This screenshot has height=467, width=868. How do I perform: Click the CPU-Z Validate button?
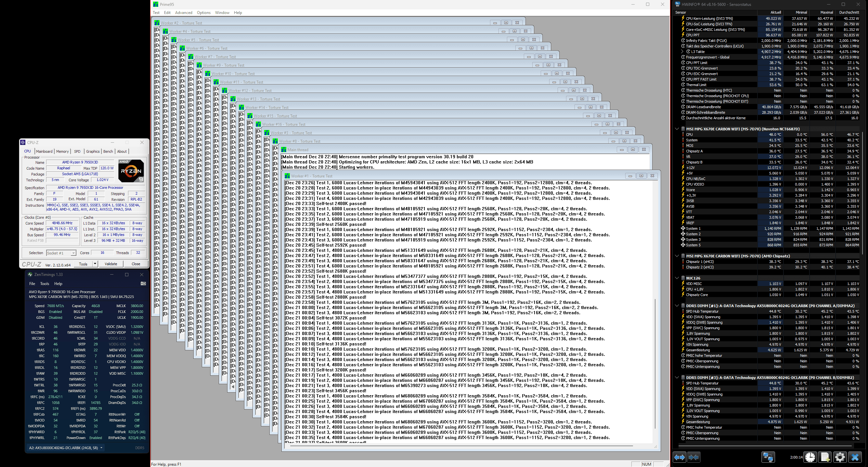pos(111,264)
